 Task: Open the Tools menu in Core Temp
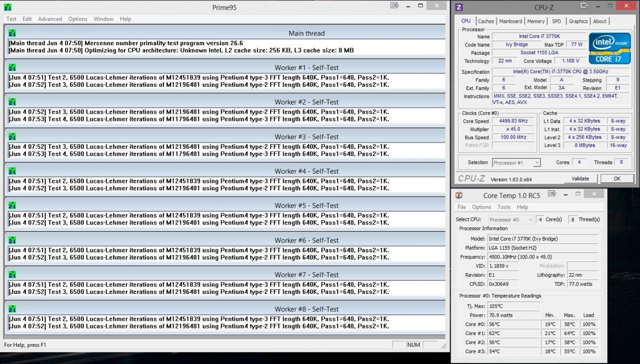tap(504, 207)
